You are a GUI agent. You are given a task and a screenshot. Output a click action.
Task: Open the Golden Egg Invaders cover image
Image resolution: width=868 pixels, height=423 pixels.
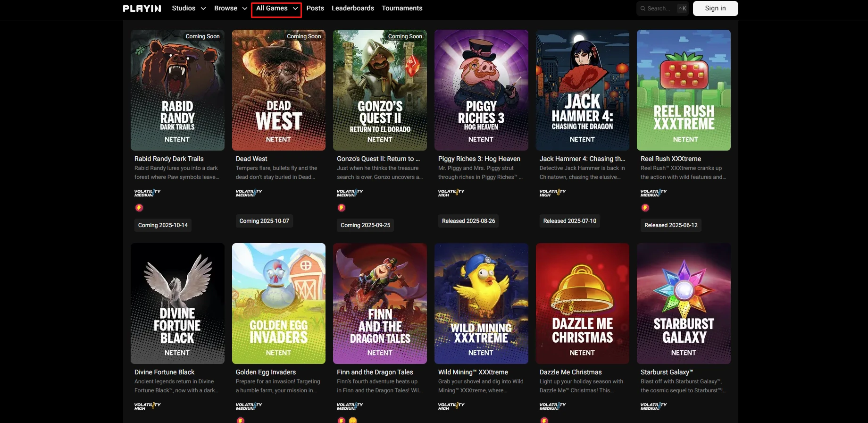pyautogui.click(x=278, y=303)
